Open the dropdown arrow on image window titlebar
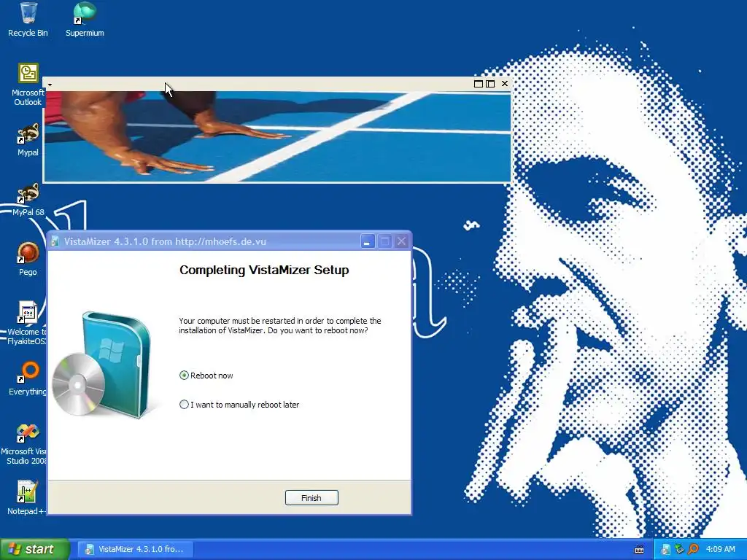 click(x=50, y=85)
